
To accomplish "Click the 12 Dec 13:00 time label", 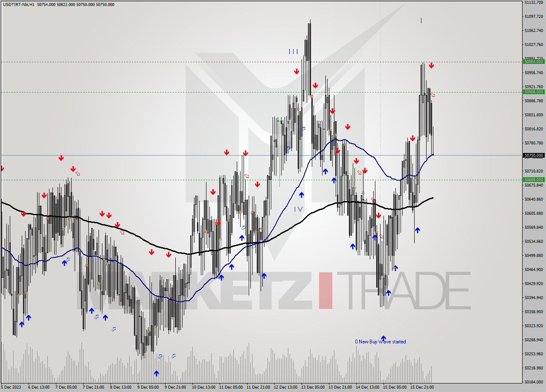I will point(285,387).
